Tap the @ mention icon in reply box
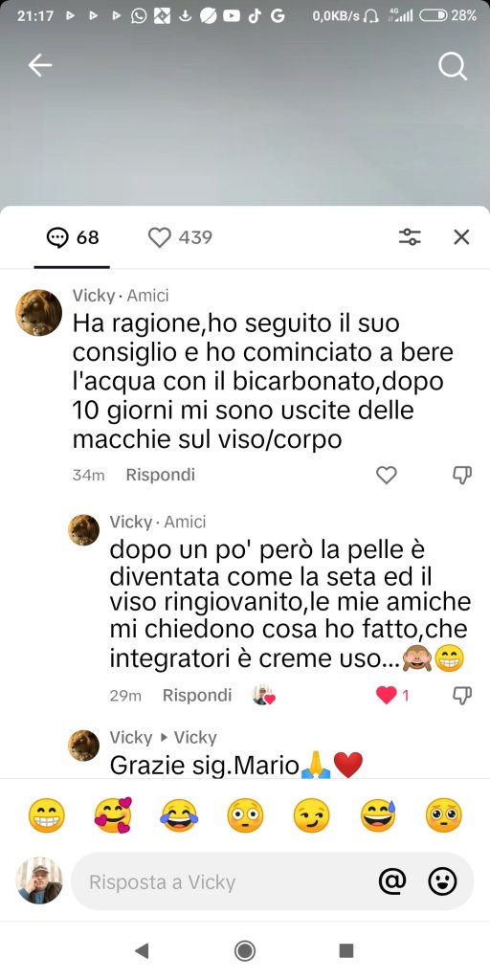The height and width of the screenshot is (980, 490). coord(392,881)
